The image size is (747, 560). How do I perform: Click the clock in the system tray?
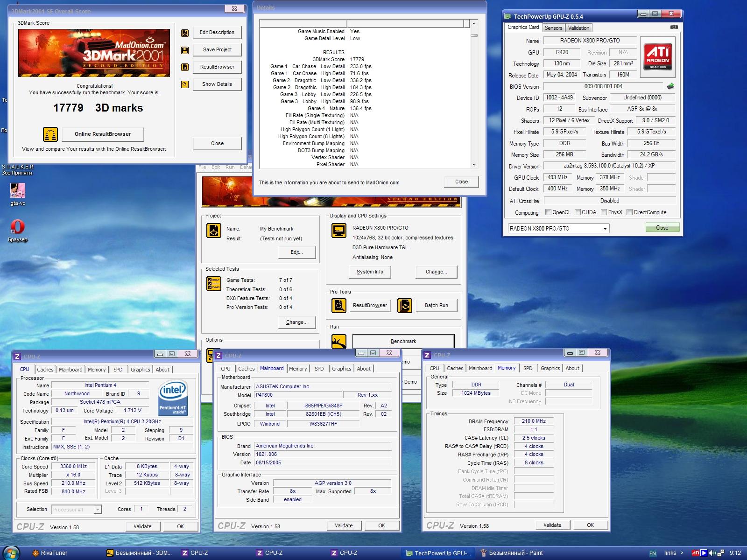735,553
